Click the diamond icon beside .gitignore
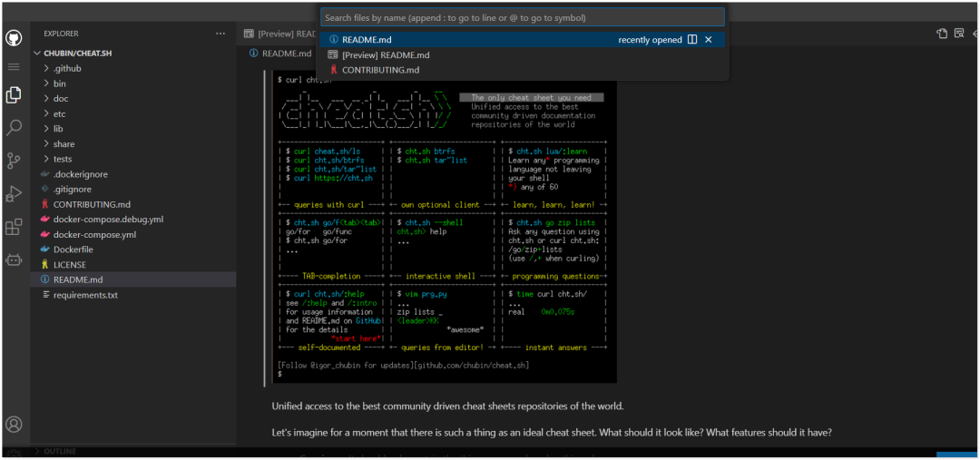980x460 pixels. (x=44, y=189)
